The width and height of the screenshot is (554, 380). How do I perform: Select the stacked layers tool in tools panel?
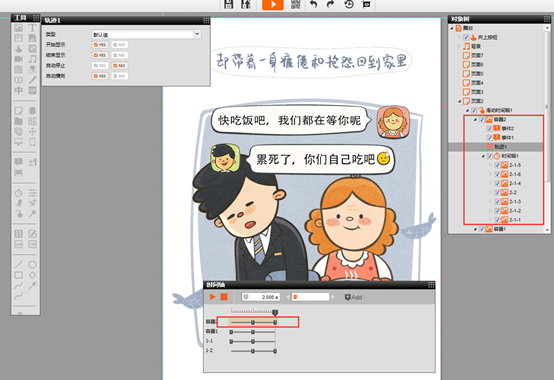pyautogui.click(x=32, y=111)
